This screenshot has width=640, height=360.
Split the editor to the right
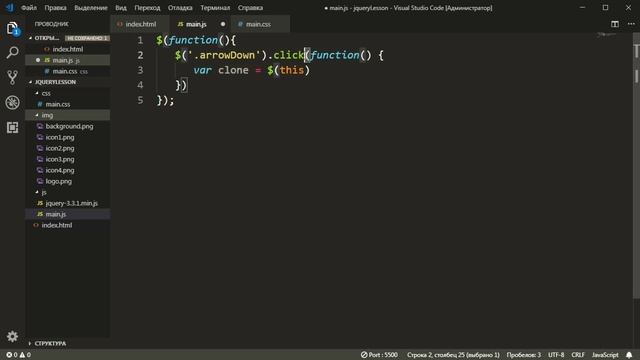[x=615, y=24]
